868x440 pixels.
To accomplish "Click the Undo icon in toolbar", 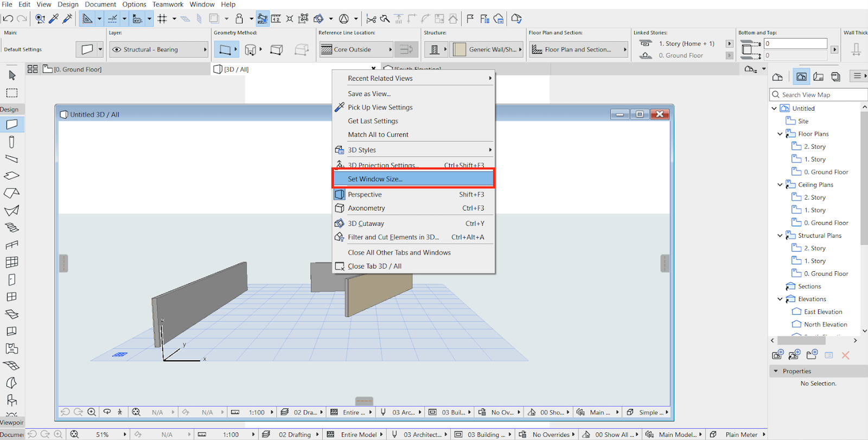I will (8, 19).
